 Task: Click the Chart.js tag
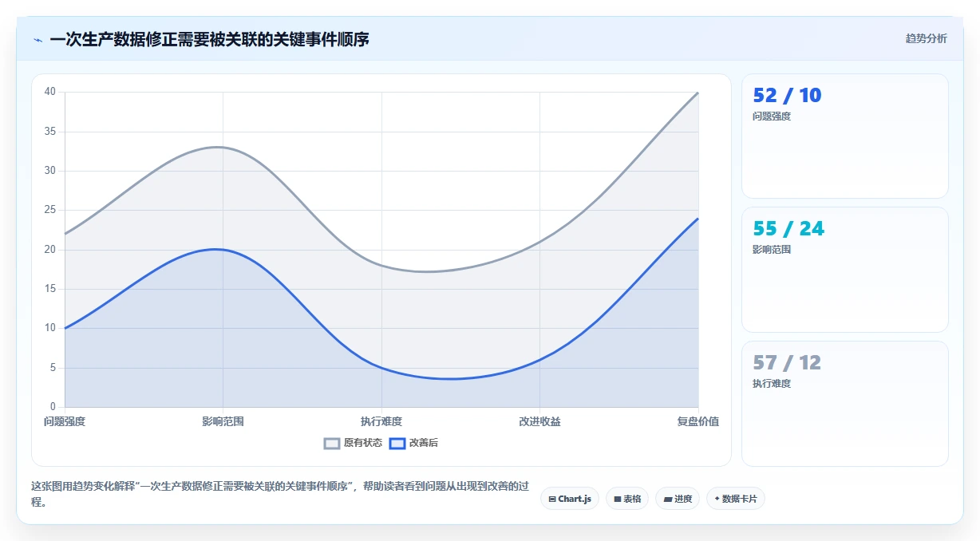coord(570,499)
